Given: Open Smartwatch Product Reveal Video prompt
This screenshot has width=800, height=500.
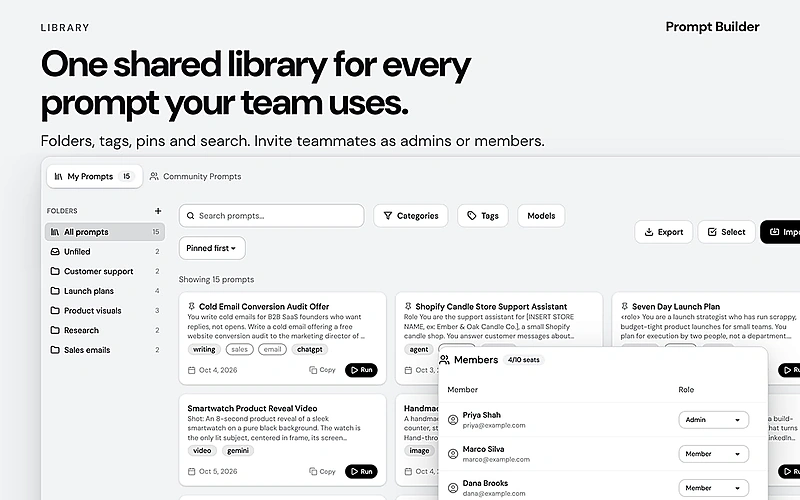Looking at the screenshot, I should [252, 408].
